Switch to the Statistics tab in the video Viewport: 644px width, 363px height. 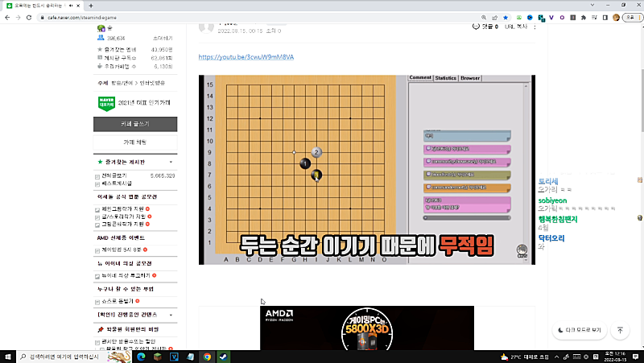pos(446,78)
